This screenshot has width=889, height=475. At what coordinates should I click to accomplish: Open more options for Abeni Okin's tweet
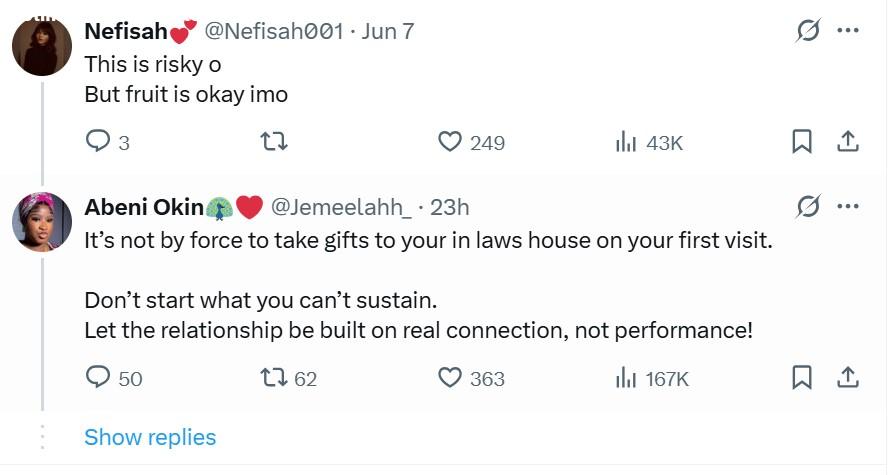(848, 206)
